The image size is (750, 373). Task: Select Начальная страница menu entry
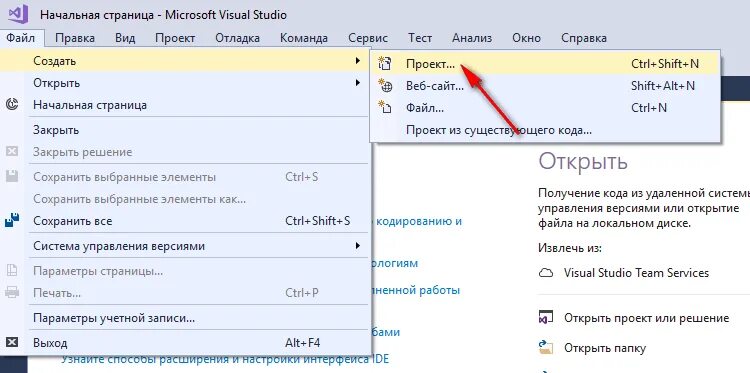coord(186,105)
